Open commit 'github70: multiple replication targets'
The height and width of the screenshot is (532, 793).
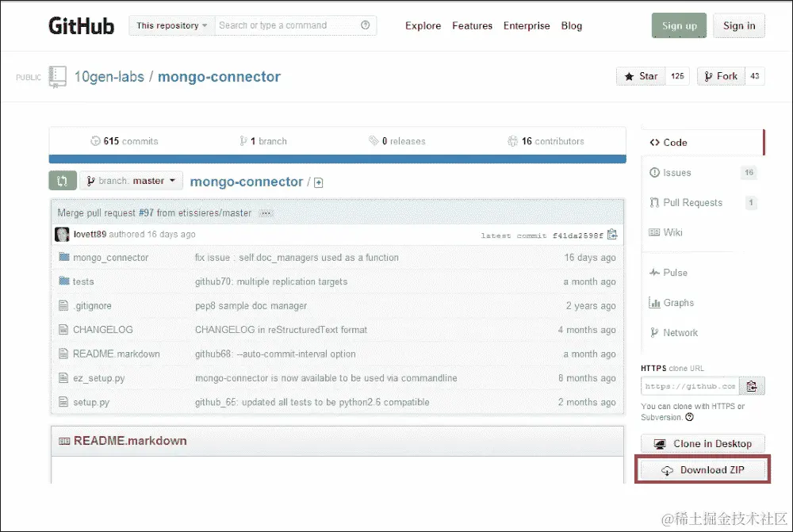point(271,281)
